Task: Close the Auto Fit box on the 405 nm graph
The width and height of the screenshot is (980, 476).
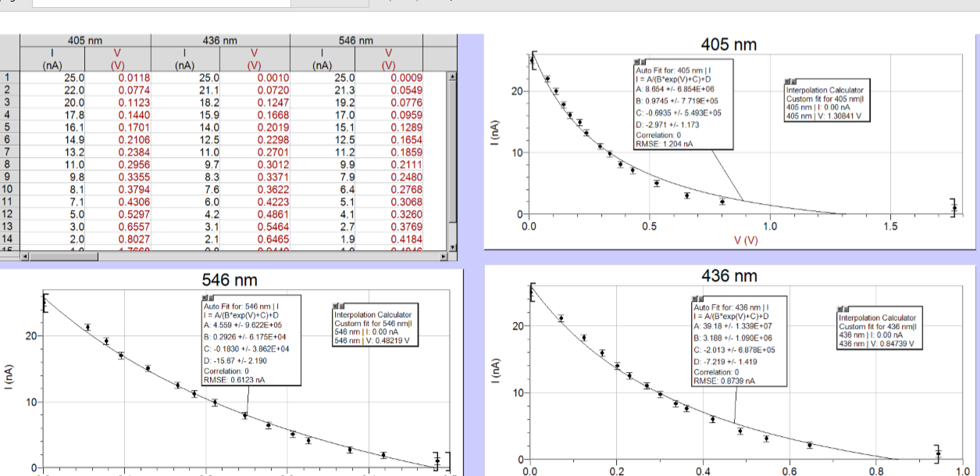Action: coord(636,62)
